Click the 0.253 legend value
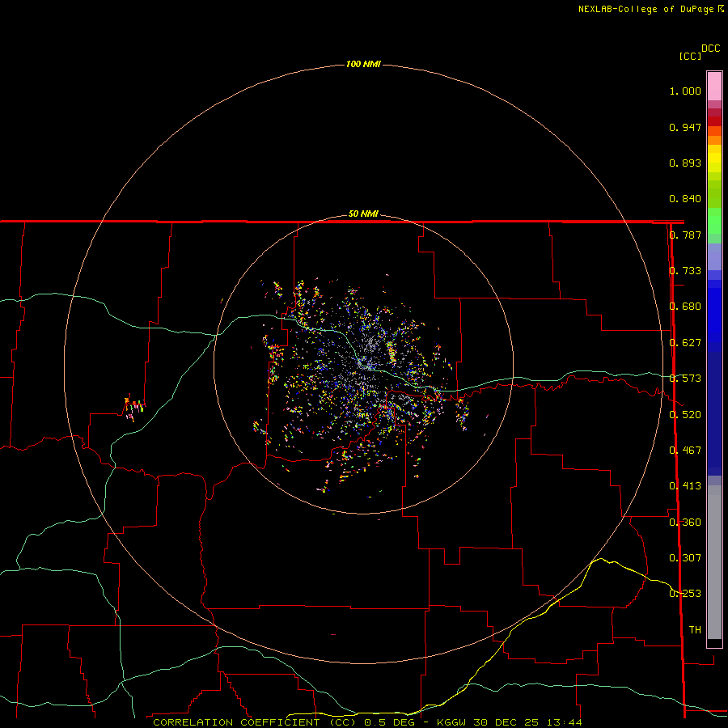This screenshot has width=728, height=728. pyautogui.click(x=685, y=594)
